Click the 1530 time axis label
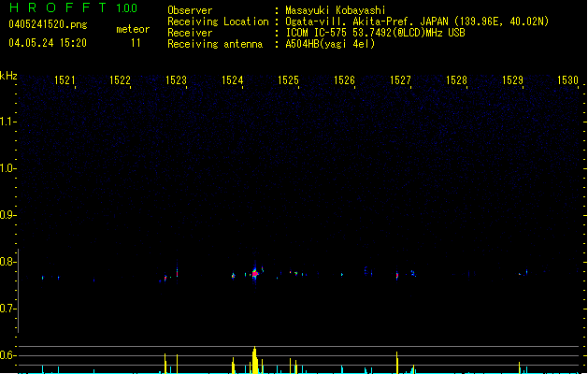This screenshot has height=374, width=588. tap(567, 80)
